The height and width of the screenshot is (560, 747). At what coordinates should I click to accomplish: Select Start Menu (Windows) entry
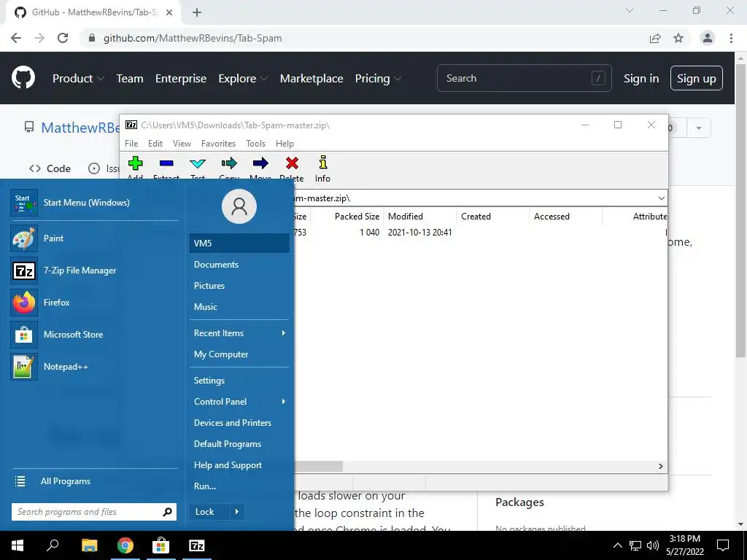(x=94, y=203)
